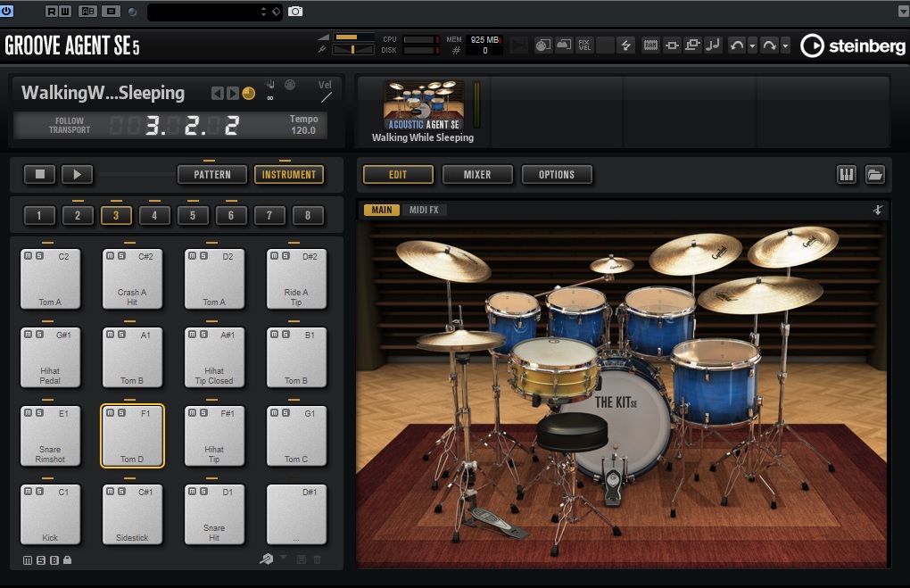Adjust the master volume slider
Screen dimensions: 910x588
pyautogui.click(x=353, y=37)
